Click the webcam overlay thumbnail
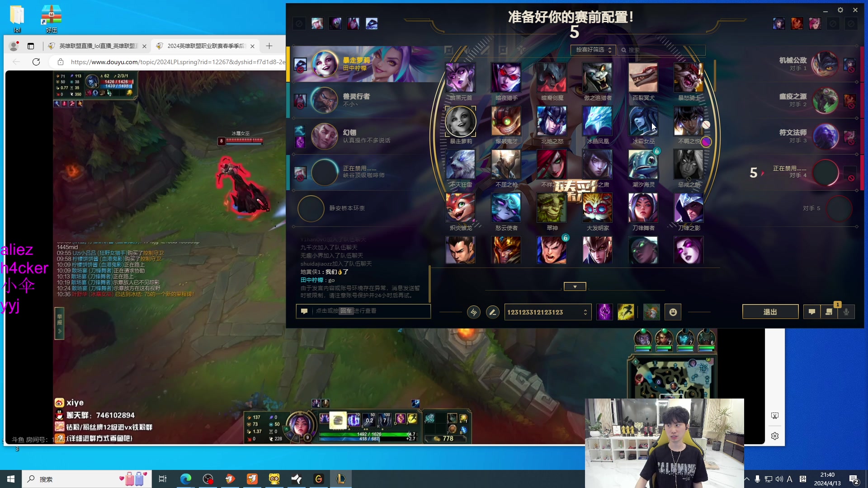 point(664,443)
